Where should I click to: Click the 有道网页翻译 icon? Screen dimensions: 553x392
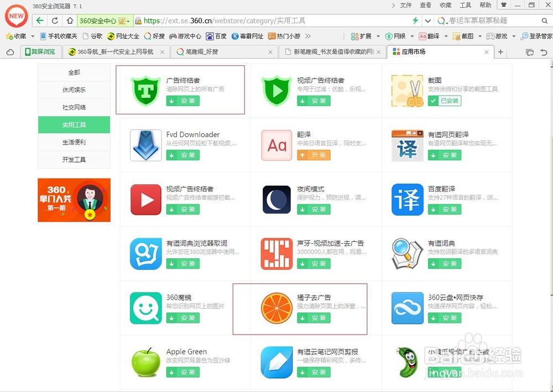click(x=408, y=145)
